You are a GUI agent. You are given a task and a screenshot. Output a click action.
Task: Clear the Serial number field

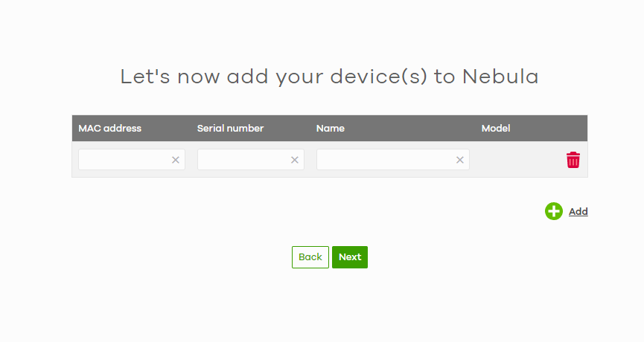(x=295, y=160)
